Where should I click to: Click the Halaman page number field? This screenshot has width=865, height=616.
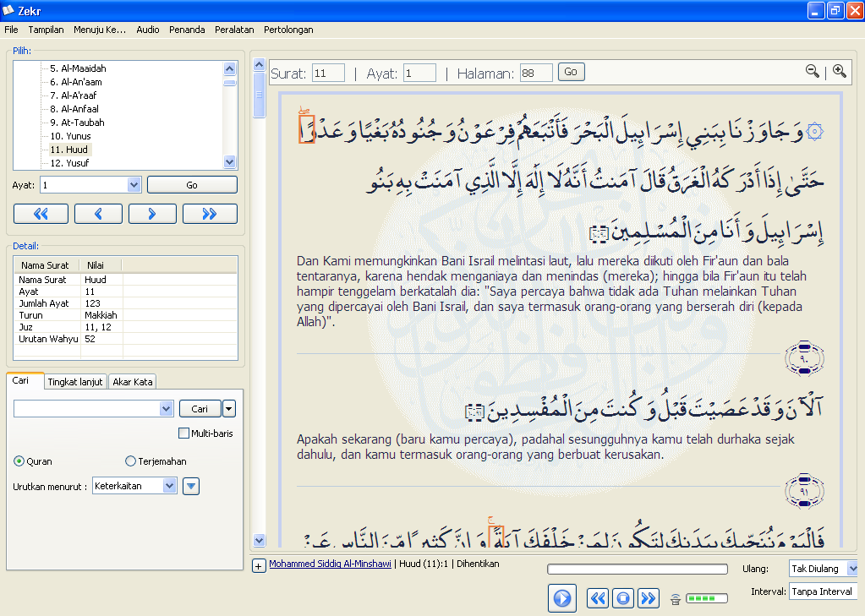pyautogui.click(x=536, y=73)
